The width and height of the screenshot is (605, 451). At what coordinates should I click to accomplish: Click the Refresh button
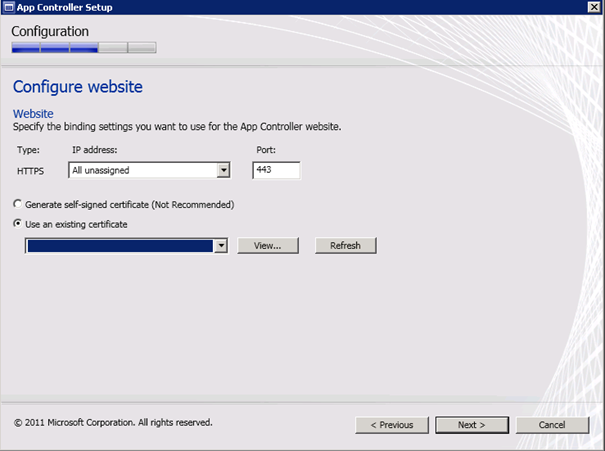(345, 245)
